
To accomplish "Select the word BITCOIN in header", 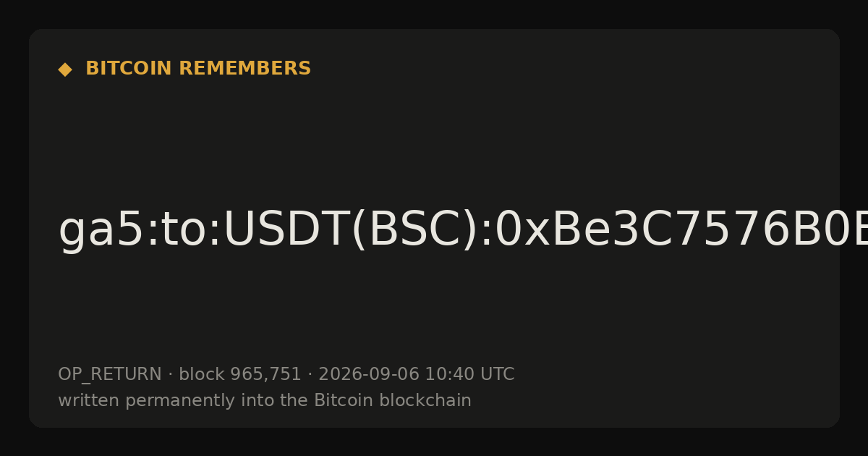I will click(x=129, y=69).
